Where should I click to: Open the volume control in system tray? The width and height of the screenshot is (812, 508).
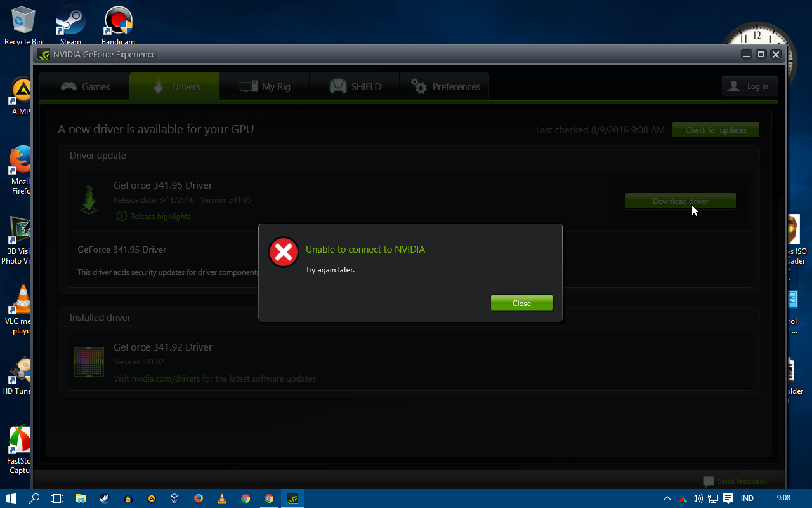(698, 498)
